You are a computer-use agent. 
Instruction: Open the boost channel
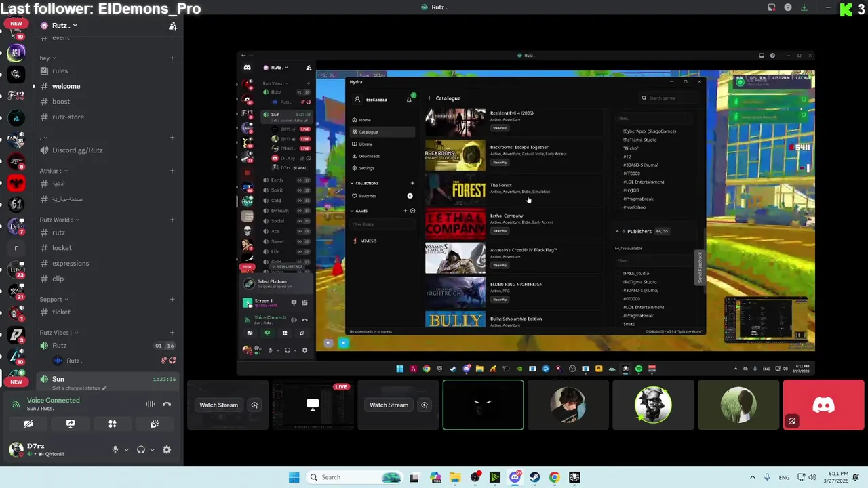[x=61, y=102]
